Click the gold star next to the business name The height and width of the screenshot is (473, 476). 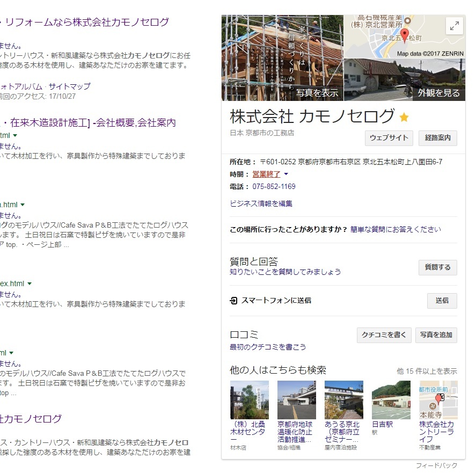(404, 117)
